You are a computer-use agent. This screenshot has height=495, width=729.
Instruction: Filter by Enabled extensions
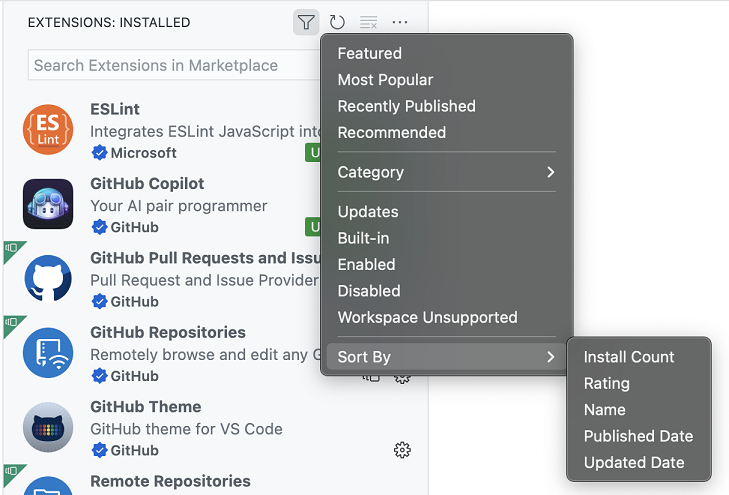pos(366,264)
